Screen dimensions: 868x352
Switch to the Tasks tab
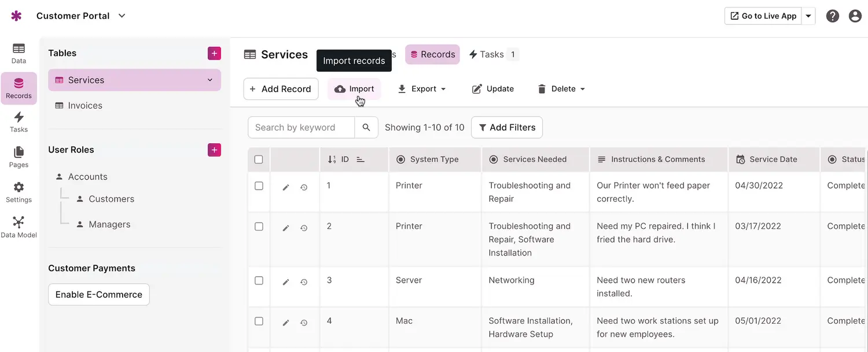[x=492, y=54]
